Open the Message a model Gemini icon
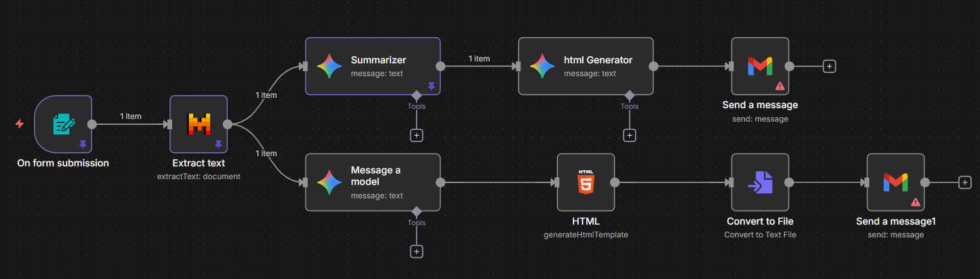980x279 pixels. [329, 182]
